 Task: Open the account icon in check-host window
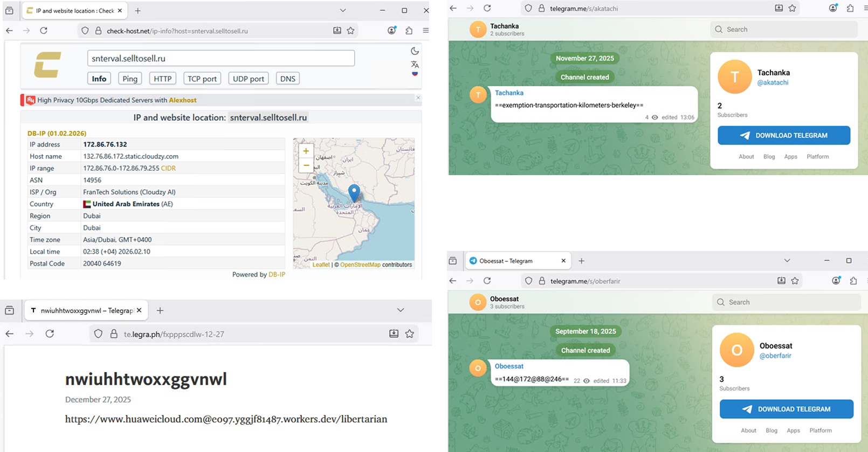(x=392, y=31)
